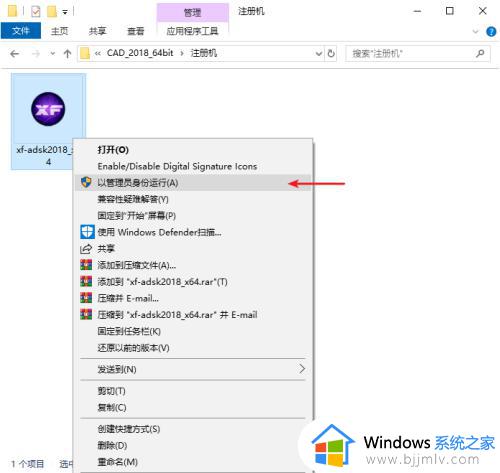Screen dimensions: 500x473
Task: Click the search magnifier icon
Action: [480, 53]
